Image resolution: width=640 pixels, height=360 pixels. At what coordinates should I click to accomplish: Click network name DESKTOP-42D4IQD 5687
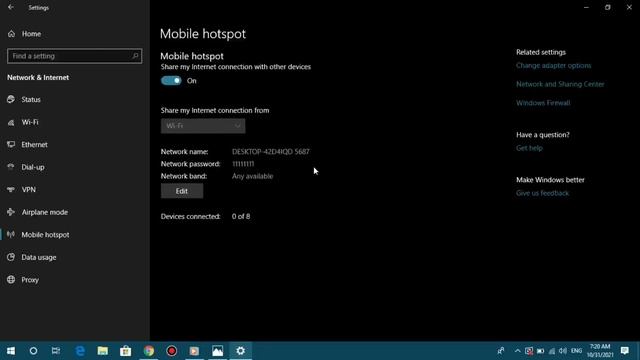(x=271, y=151)
